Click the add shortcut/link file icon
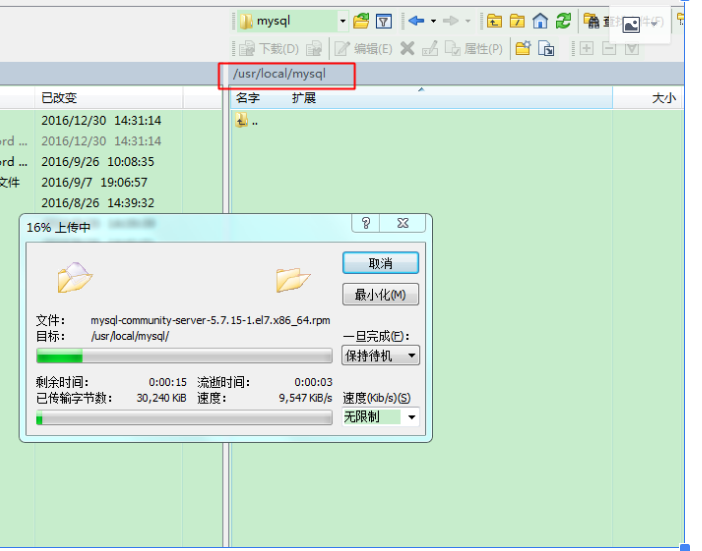The width and height of the screenshot is (702, 551). coord(546,48)
